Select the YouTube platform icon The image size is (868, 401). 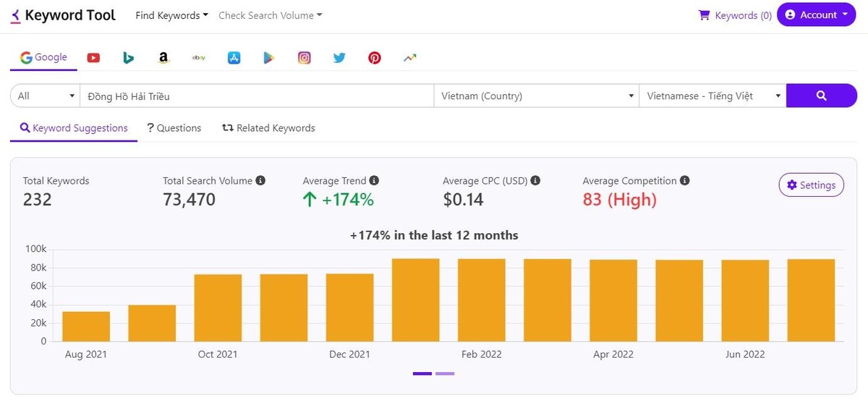(x=93, y=58)
